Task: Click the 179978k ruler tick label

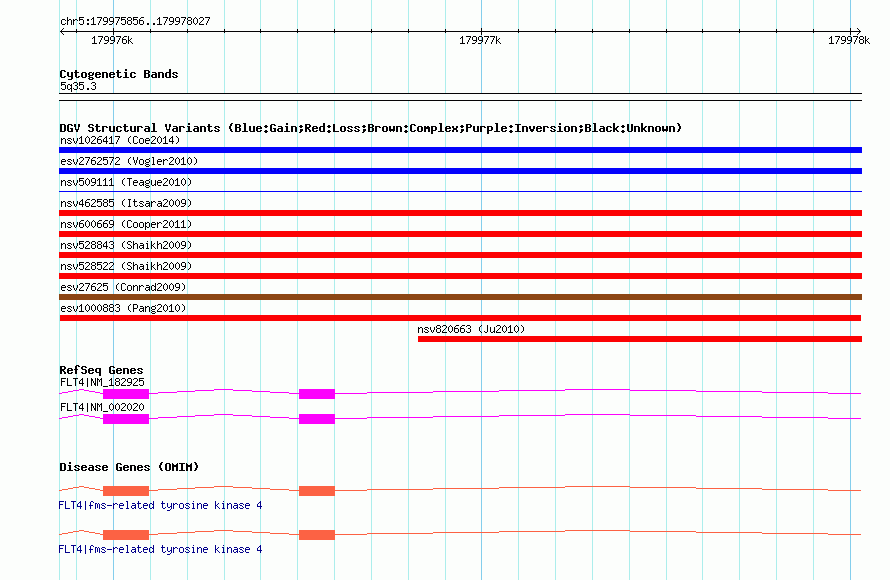Action: [x=849, y=40]
